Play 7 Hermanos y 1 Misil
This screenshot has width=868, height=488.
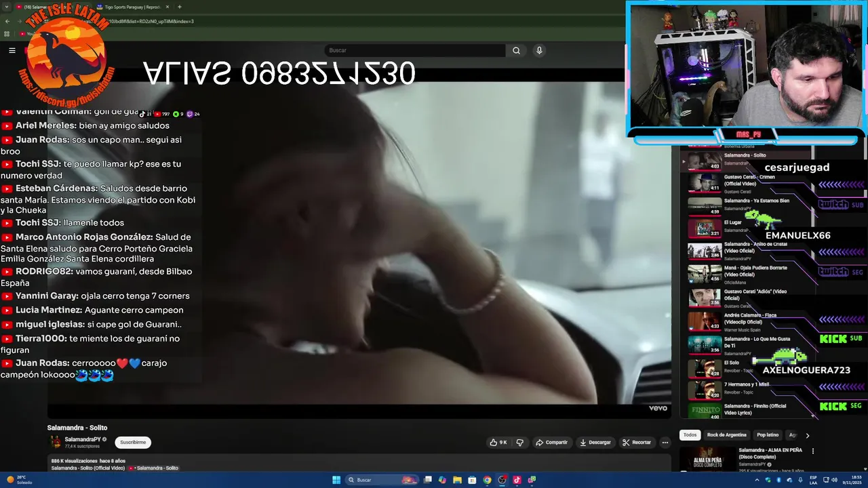[x=747, y=389]
